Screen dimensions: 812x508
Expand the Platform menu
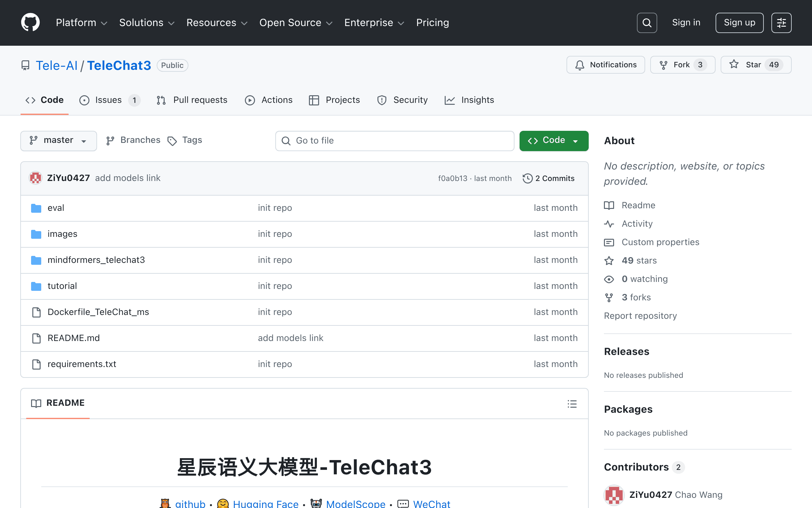coord(82,23)
